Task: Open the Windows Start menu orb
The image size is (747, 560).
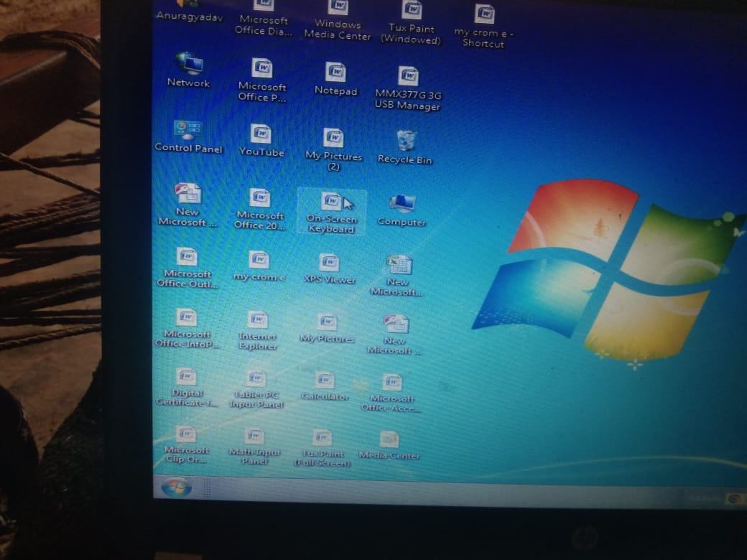Action: pyautogui.click(x=176, y=487)
